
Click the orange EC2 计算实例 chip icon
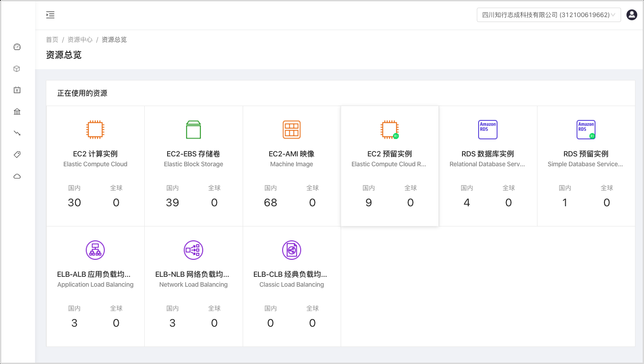pos(95,129)
